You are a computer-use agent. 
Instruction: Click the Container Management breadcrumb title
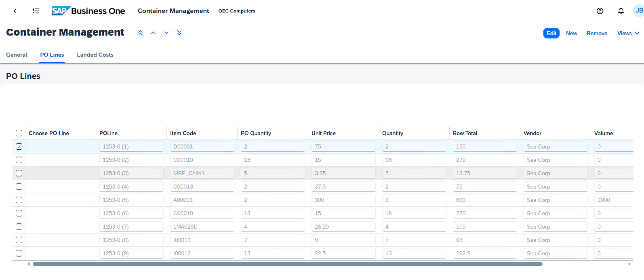(173, 11)
